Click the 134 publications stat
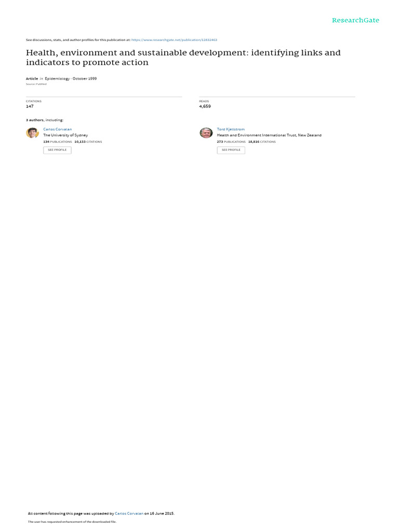This screenshot has width=399, height=532. (x=57, y=142)
